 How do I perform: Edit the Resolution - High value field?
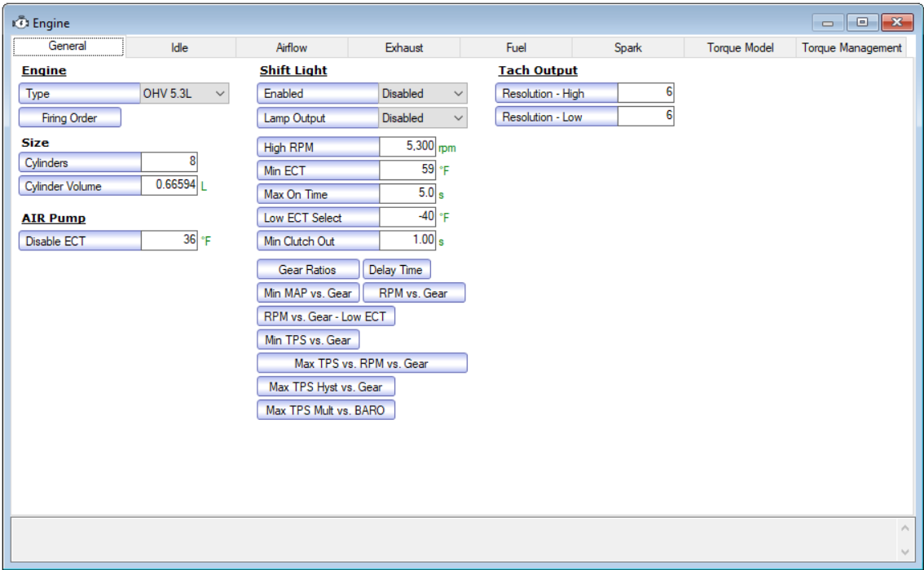[645, 94]
